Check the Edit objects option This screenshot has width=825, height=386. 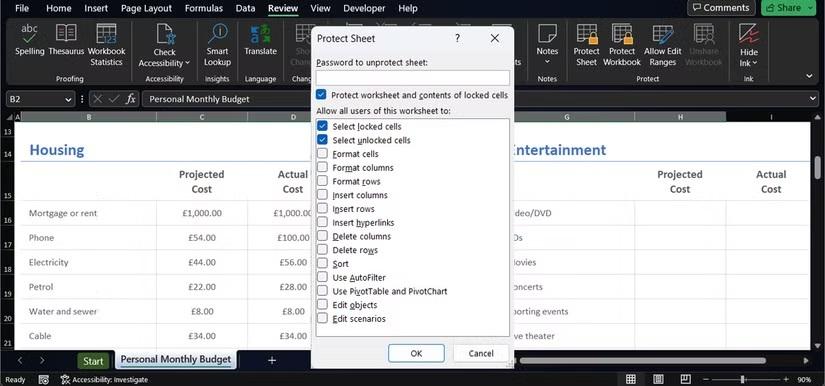pos(323,304)
